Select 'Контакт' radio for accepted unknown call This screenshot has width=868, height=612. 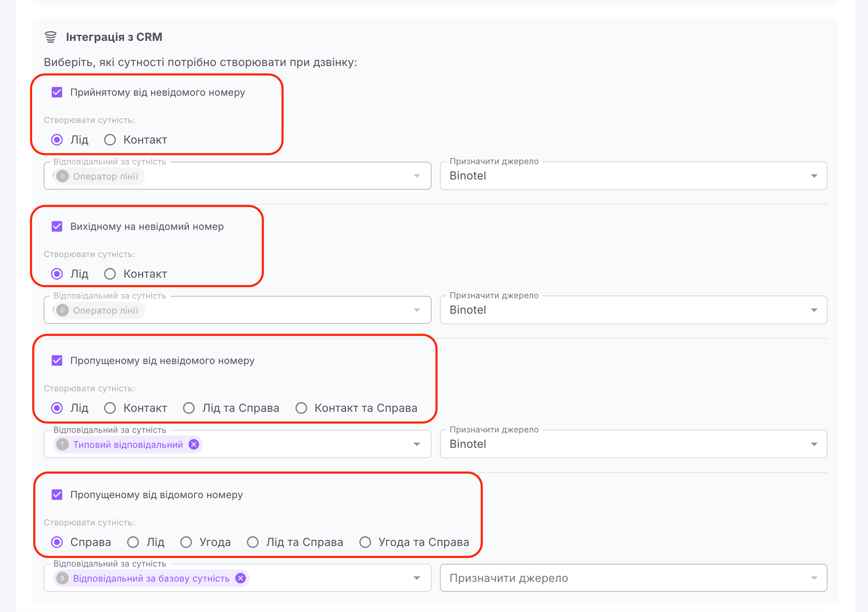click(x=110, y=140)
